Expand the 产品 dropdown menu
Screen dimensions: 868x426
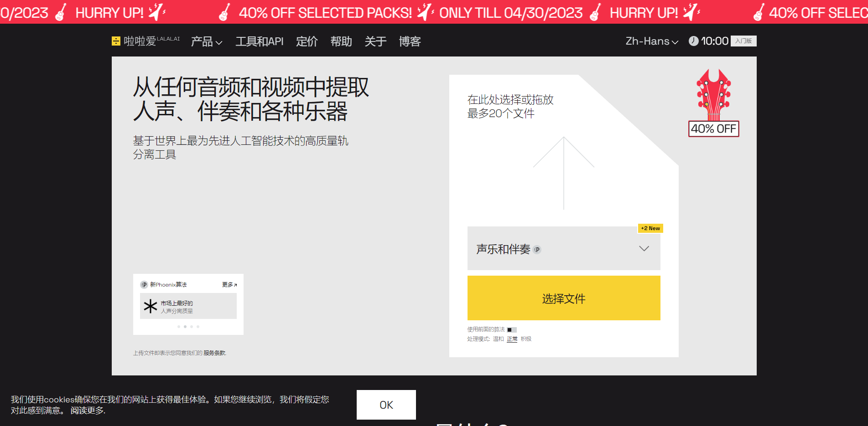click(x=207, y=41)
